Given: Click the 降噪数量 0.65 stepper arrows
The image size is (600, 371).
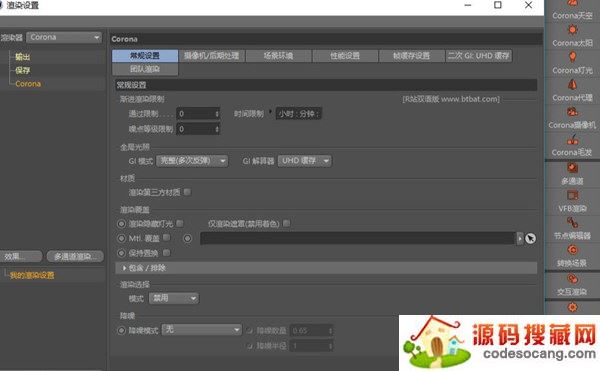Looking at the screenshot, I should (x=330, y=330).
